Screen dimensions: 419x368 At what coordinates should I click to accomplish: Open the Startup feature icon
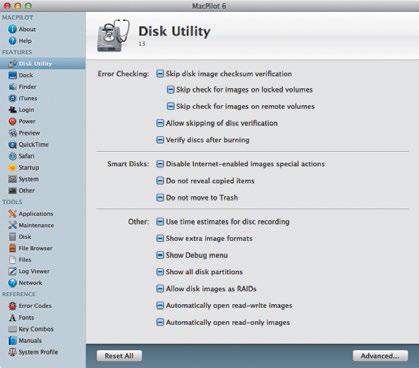coord(12,168)
